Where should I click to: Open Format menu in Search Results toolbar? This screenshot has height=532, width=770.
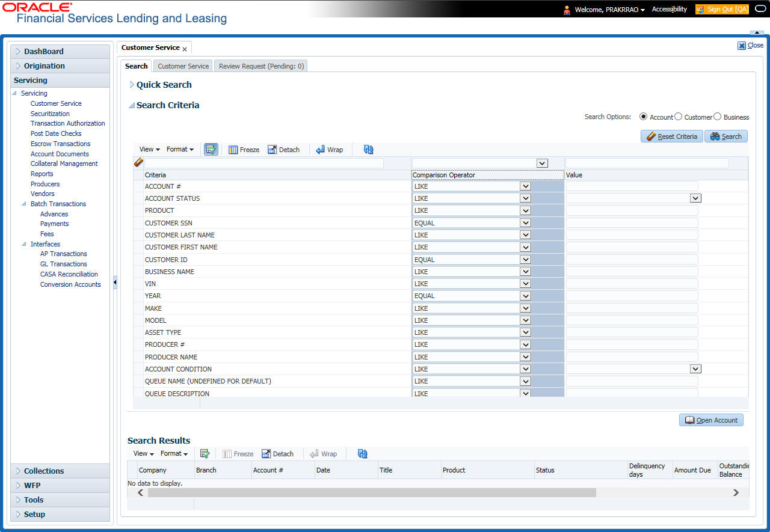coord(174,454)
